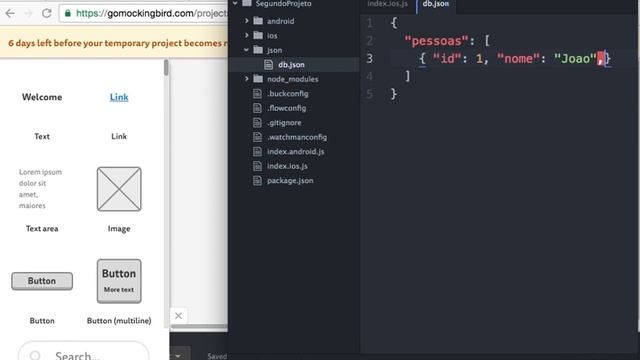Screen dimensions: 640x360
Task: Expand the ios folder chevron
Action: (x=247, y=36)
